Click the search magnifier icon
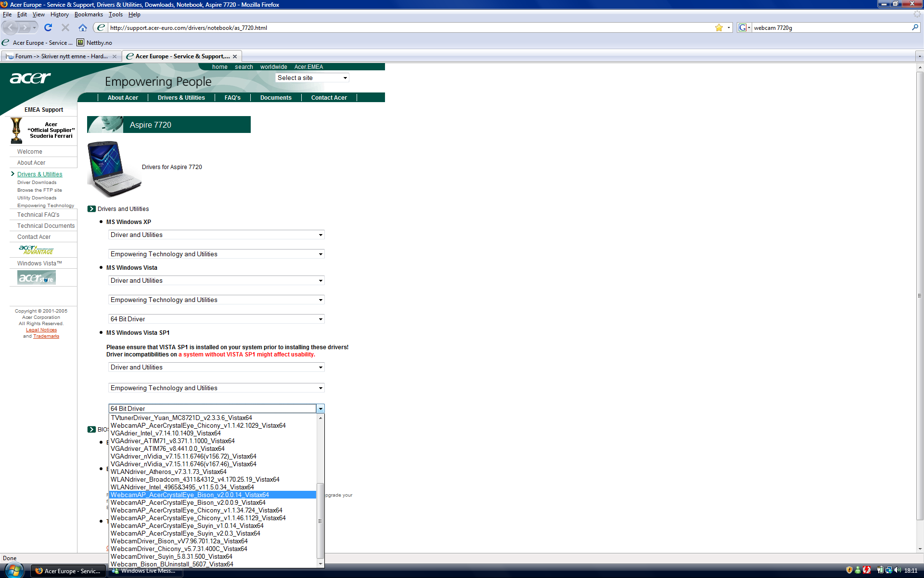Viewport: 924px width, 578px height. click(x=915, y=27)
